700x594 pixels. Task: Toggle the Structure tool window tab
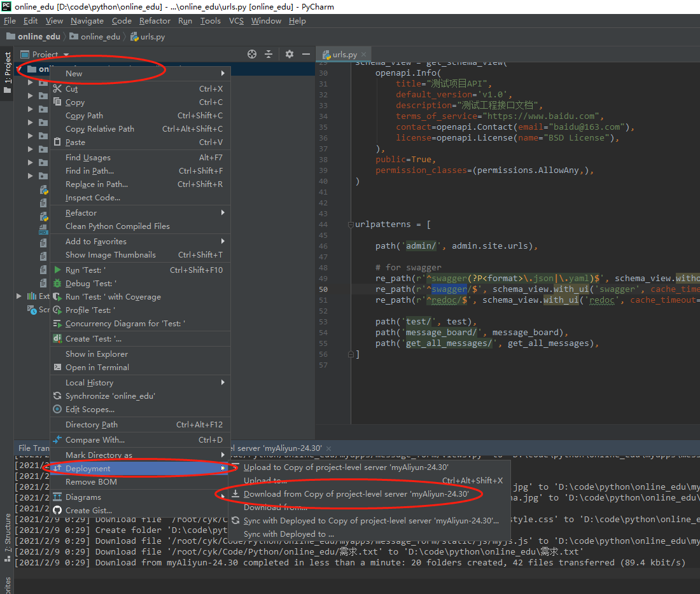(x=8, y=538)
